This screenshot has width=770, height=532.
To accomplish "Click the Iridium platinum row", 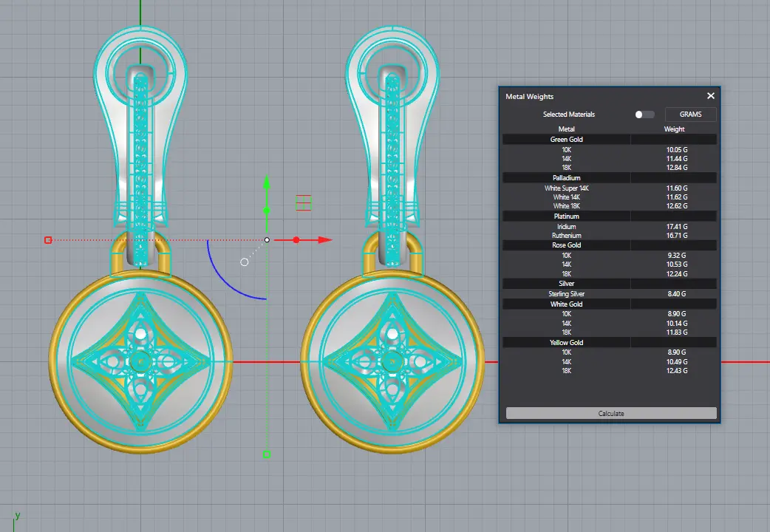I will pyautogui.click(x=566, y=227).
